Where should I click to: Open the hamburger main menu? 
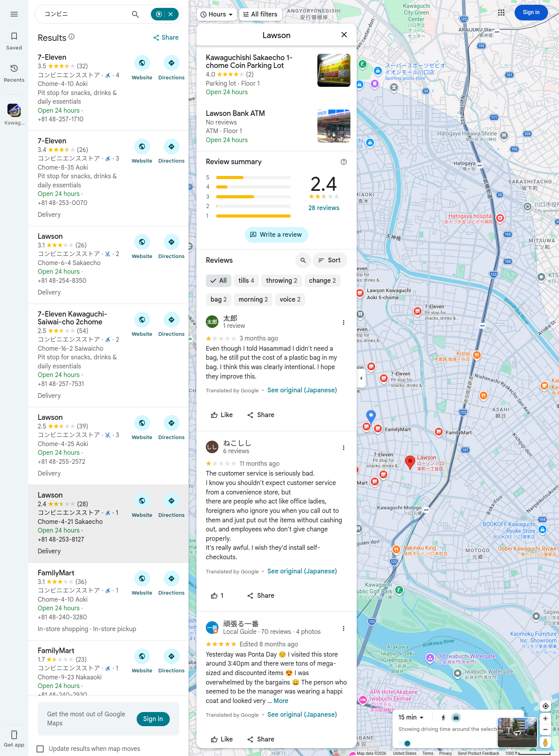click(x=14, y=14)
